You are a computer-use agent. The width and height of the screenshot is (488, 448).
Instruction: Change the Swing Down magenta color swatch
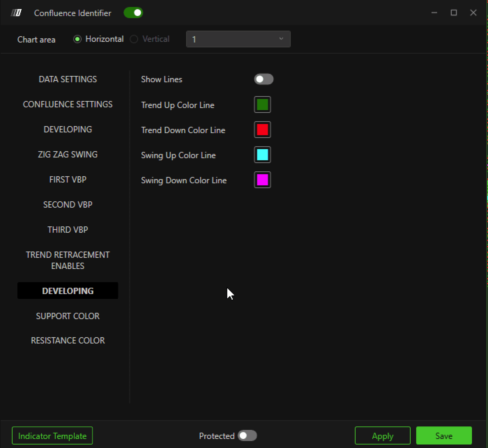click(x=262, y=180)
